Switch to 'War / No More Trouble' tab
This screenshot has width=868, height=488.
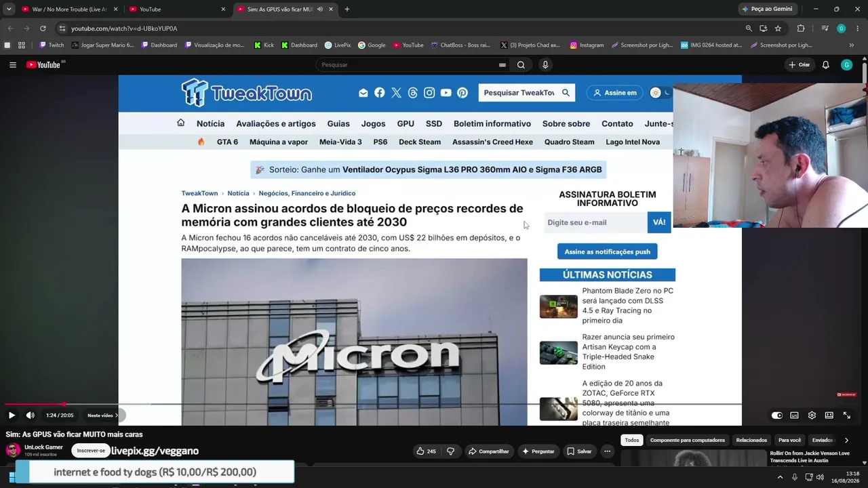69,9
